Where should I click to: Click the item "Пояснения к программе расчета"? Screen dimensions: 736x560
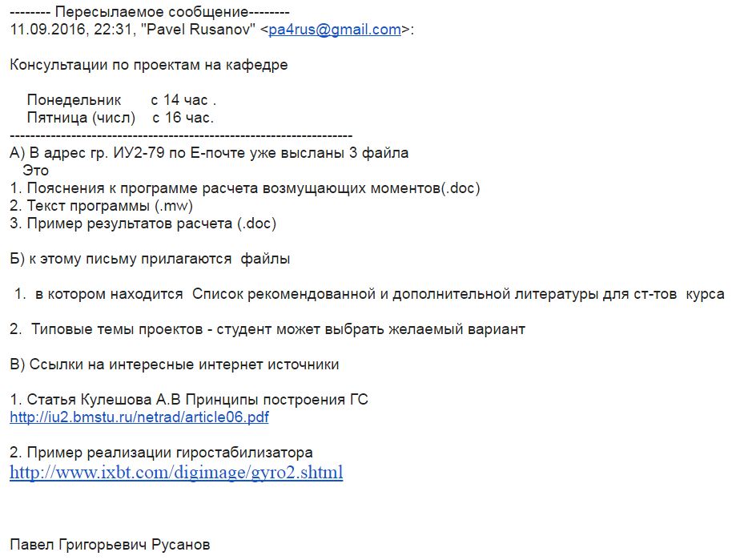coord(245,188)
